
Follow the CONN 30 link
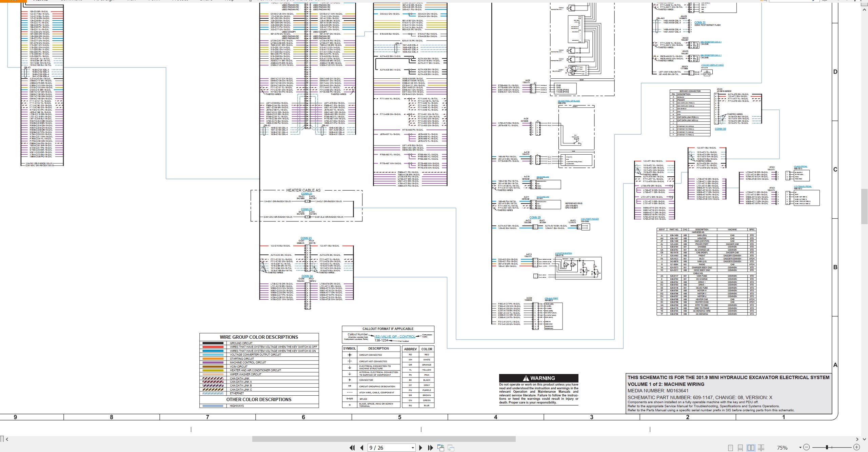pos(721,129)
